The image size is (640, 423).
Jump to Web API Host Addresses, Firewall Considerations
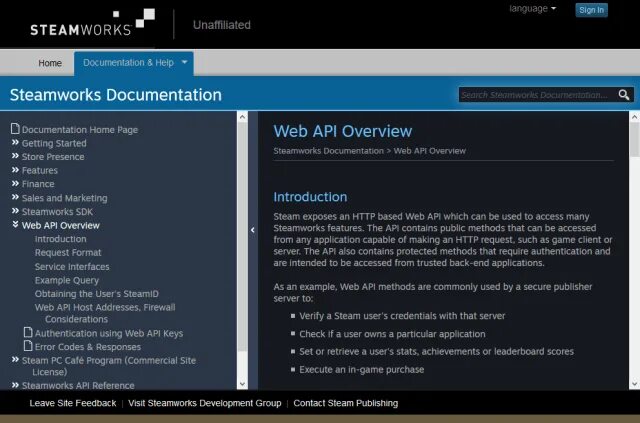pyautogui.click(x=105, y=313)
